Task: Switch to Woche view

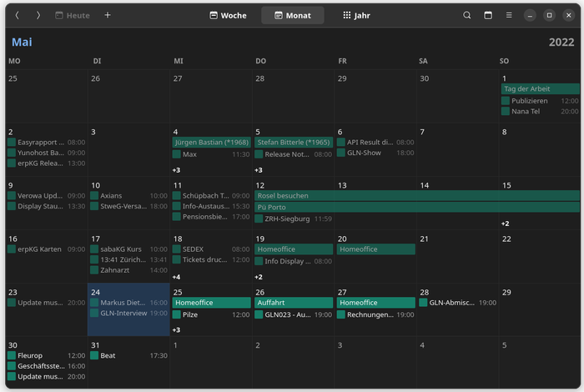Action: (228, 15)
